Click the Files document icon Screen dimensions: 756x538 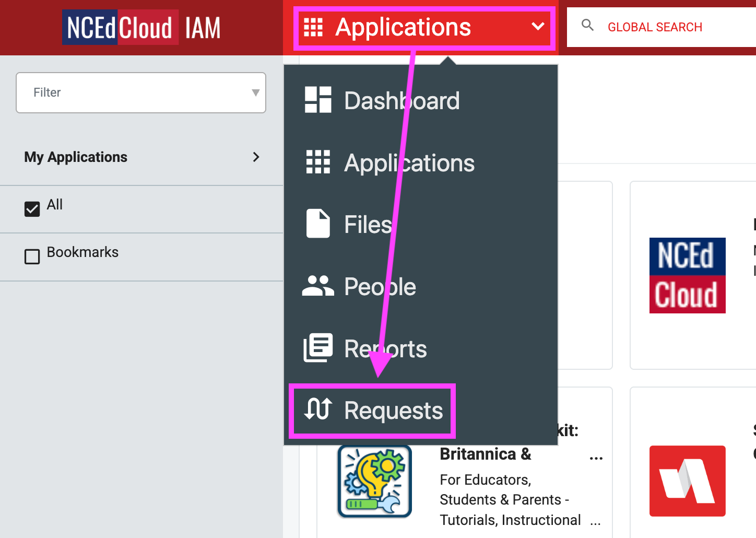pos(318,224)
